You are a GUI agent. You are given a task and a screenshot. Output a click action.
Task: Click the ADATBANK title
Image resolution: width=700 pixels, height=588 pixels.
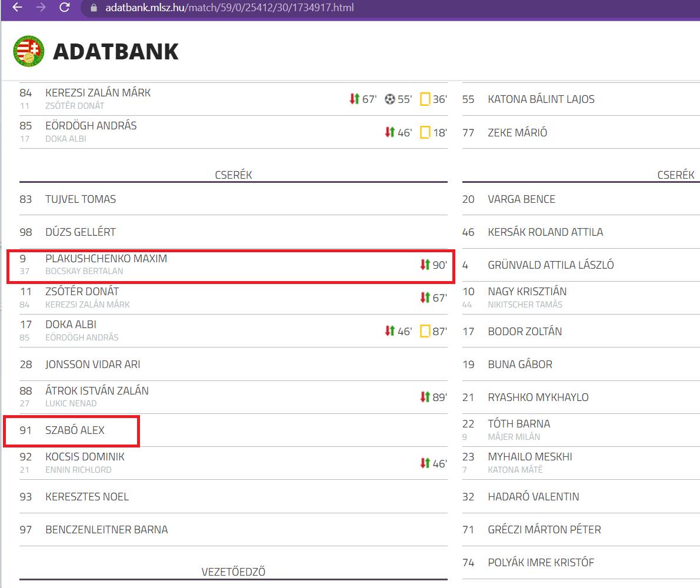pos(116,52)
